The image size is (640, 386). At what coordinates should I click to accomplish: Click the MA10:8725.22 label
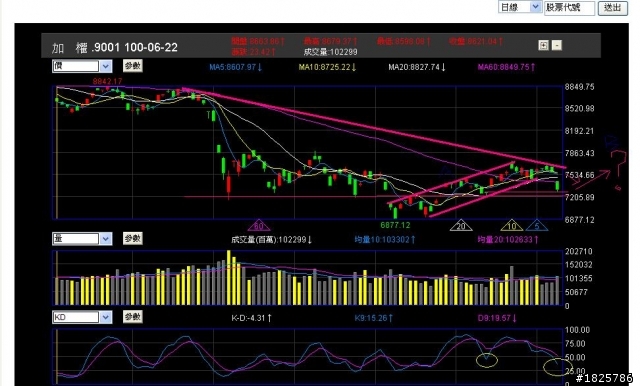pos(327,67)
